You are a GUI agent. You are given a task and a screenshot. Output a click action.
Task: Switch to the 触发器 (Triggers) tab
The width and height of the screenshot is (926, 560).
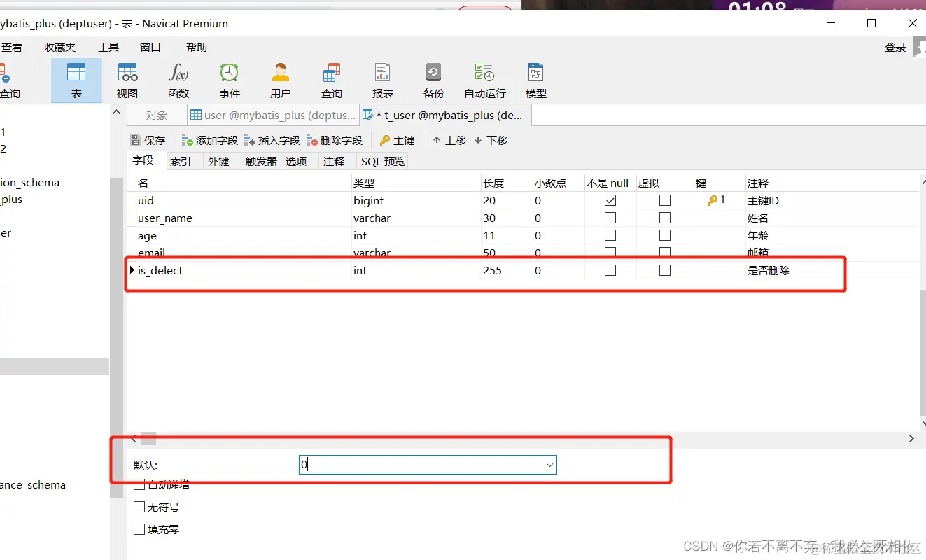click(261, 161)
